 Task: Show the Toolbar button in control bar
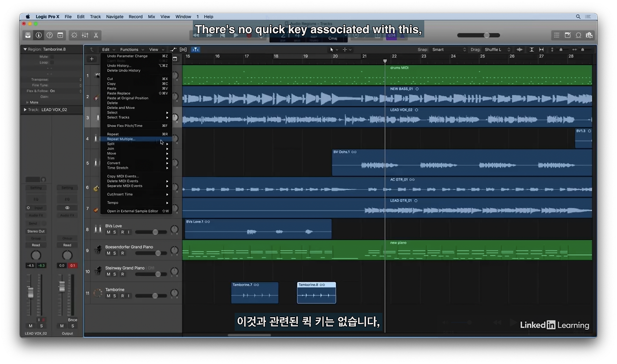pyautogui.click(x=60, y=35)
